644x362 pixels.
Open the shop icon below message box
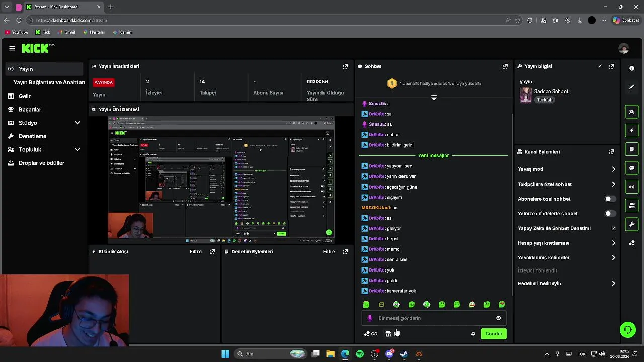pyautogui.click(x=388, y=334)
